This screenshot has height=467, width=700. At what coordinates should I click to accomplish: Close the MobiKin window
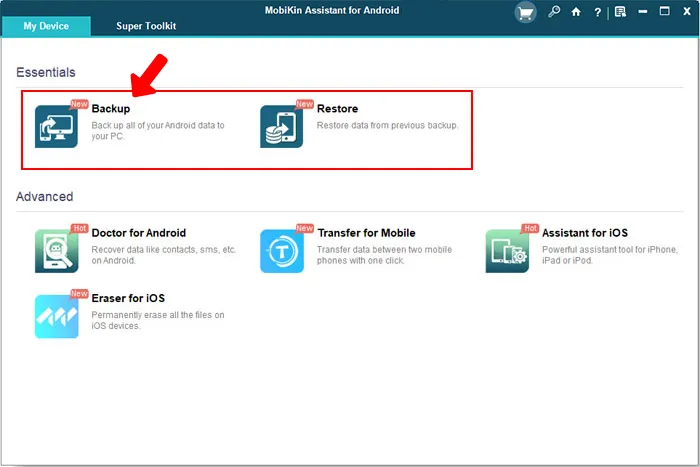(687, 12)
